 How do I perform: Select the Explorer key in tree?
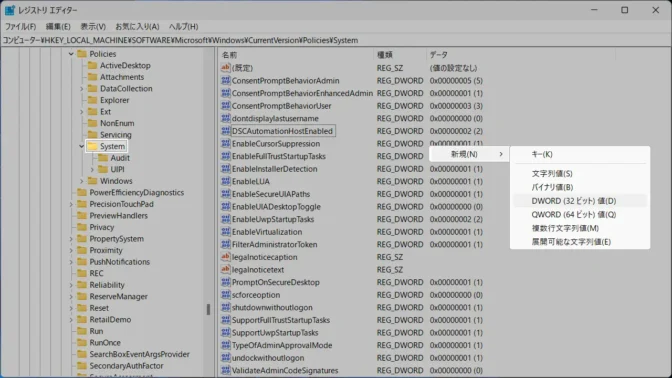click(114, 100)
